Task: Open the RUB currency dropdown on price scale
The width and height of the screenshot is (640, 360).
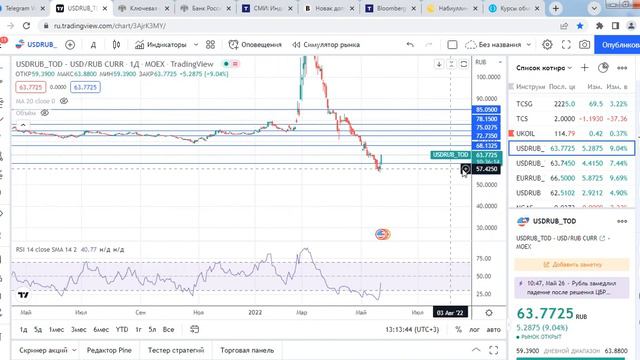Action: click(x=488, y=62)
